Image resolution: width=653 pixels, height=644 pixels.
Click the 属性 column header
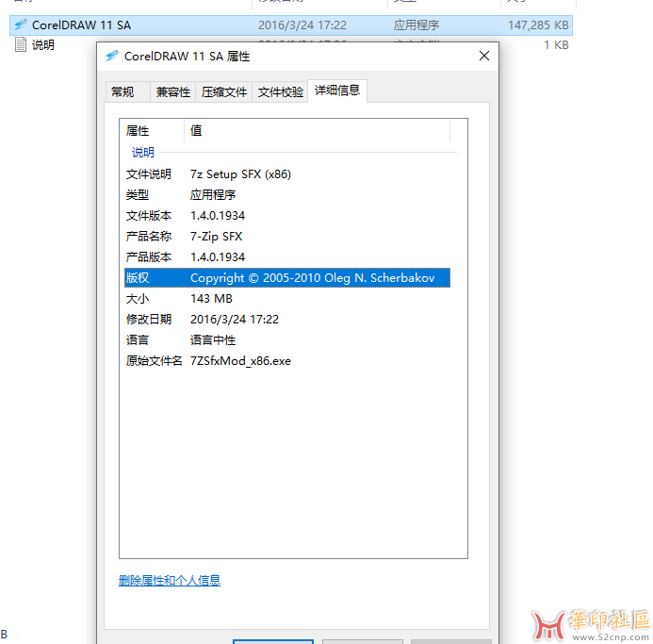[x=152, y=131]
